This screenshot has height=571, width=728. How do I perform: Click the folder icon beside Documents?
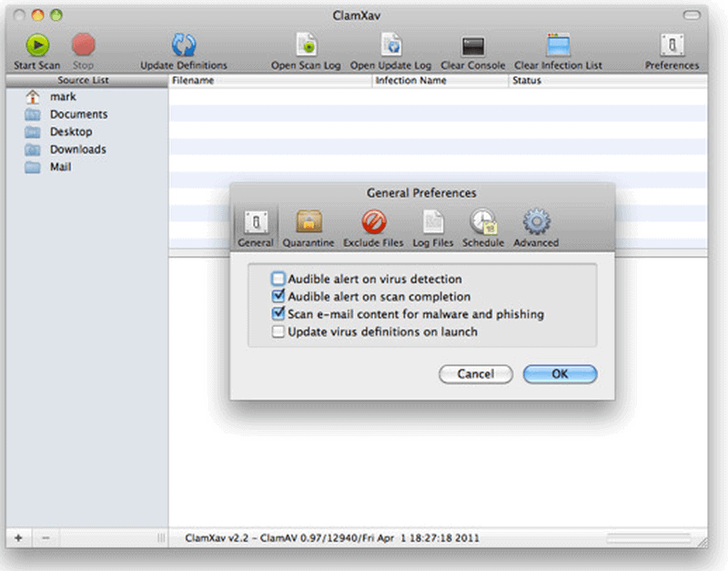[x=33, y=115]
